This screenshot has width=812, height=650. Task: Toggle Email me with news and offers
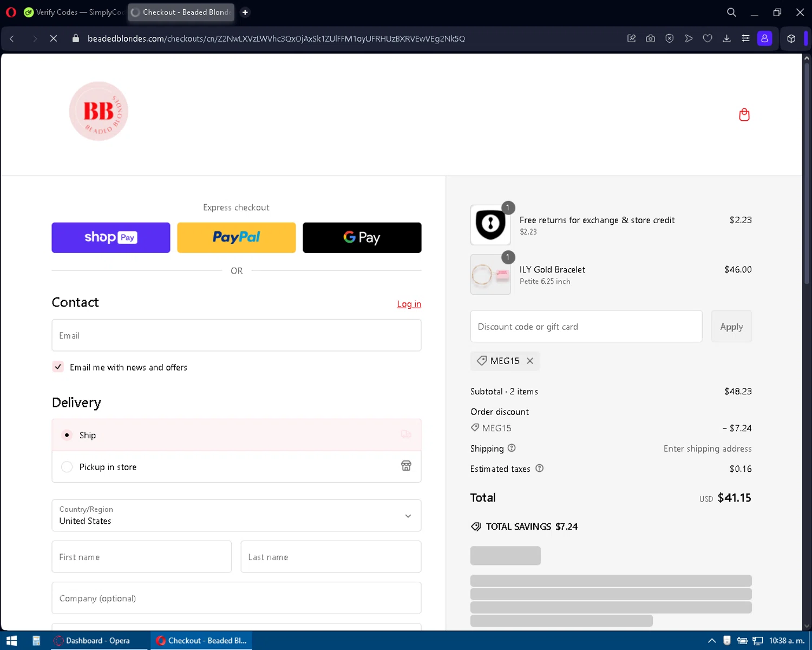[x=58, y=367]
